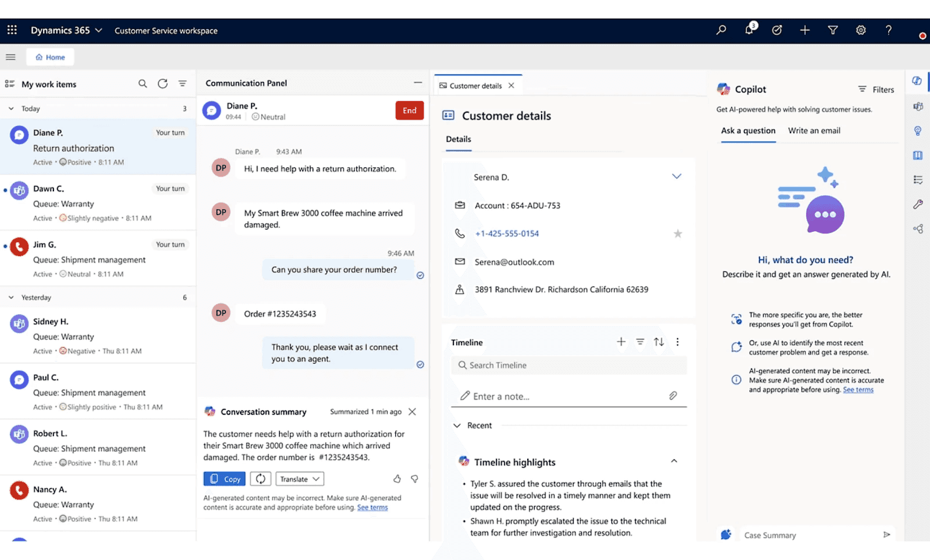Refresh the My work items list
This screenshot has height=560, width=930.
coord(162,84)
